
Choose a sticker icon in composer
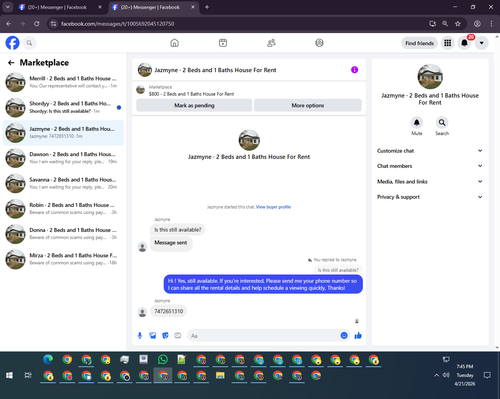coord(165,336)
